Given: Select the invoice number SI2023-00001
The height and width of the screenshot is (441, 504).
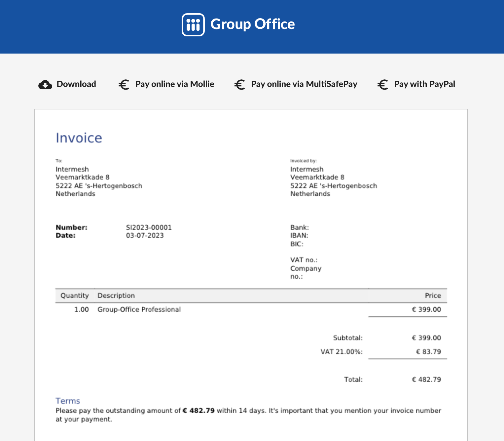Looking at the screenshot, I should click(149, 227).
